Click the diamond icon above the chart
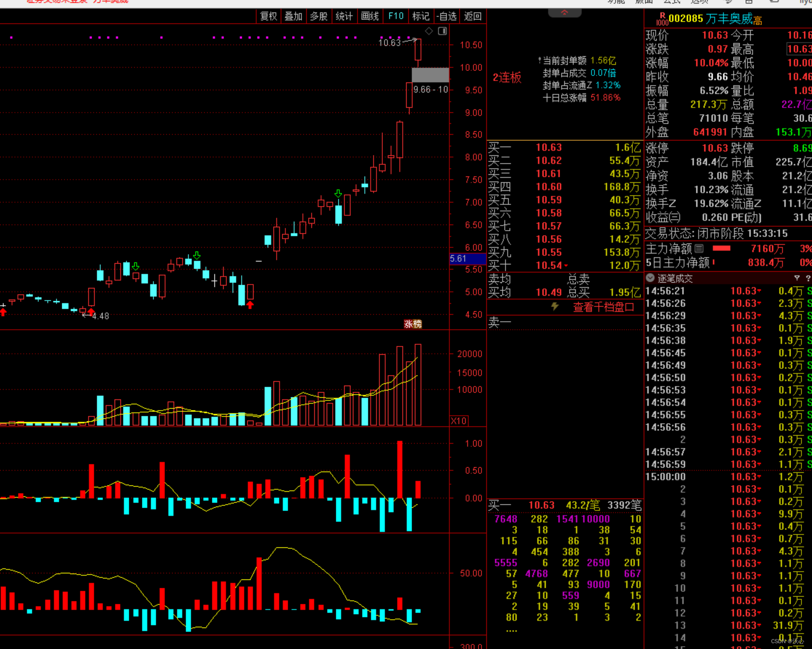This screenshot has height=649, width=812. pyautogui.click(x=429, y=31)
